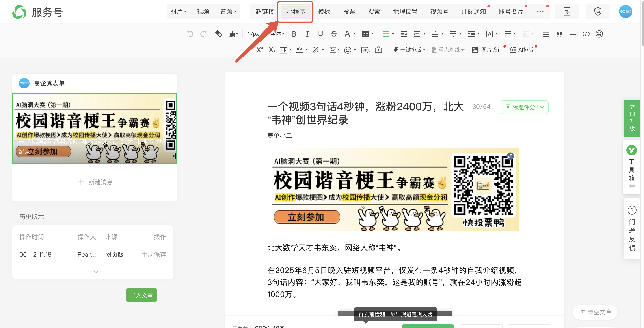
Task: Click the first-line indent icon
Action: pos(404,34)
